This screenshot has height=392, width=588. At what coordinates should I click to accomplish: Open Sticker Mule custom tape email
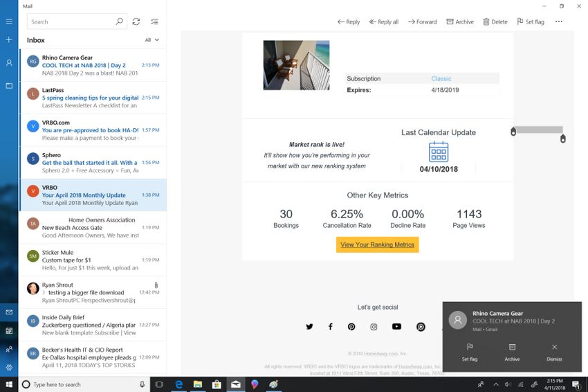pyautogui.click(x=93, y=260)
